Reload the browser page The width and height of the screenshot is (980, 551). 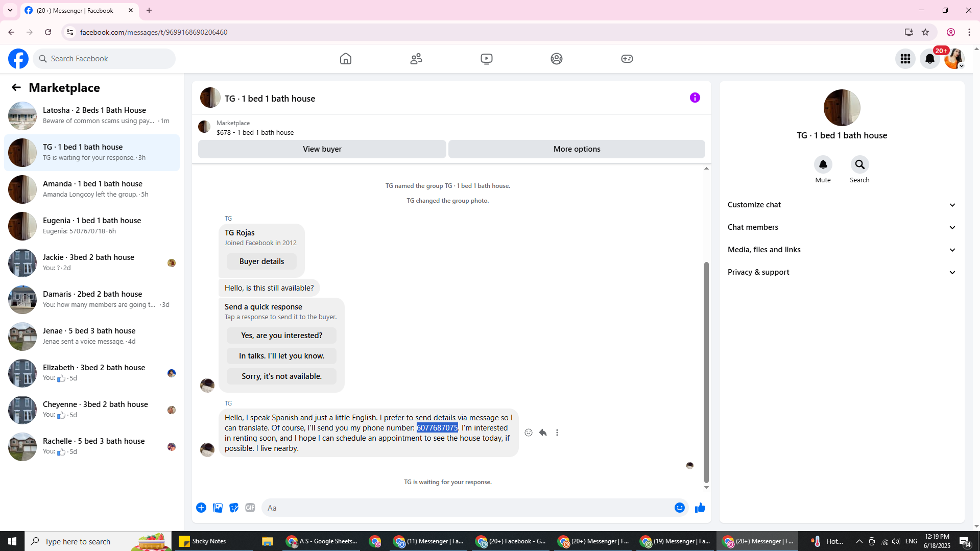(48, 32)
